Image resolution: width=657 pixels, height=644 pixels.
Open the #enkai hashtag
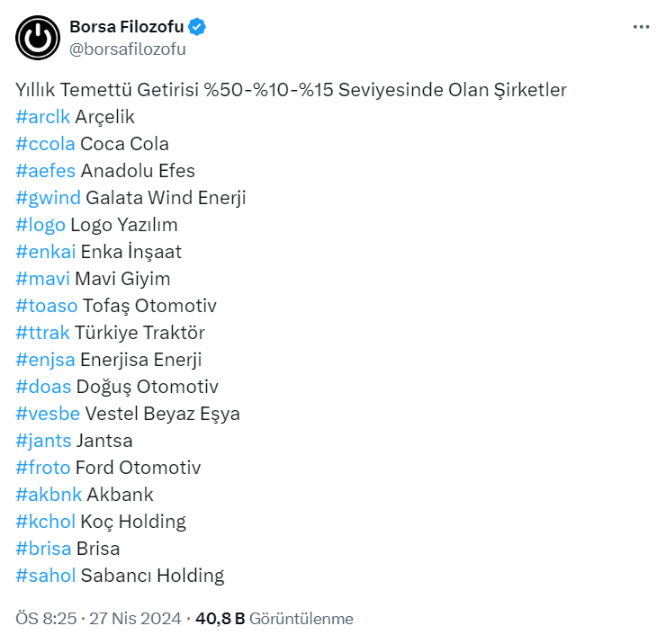[45, 252]
